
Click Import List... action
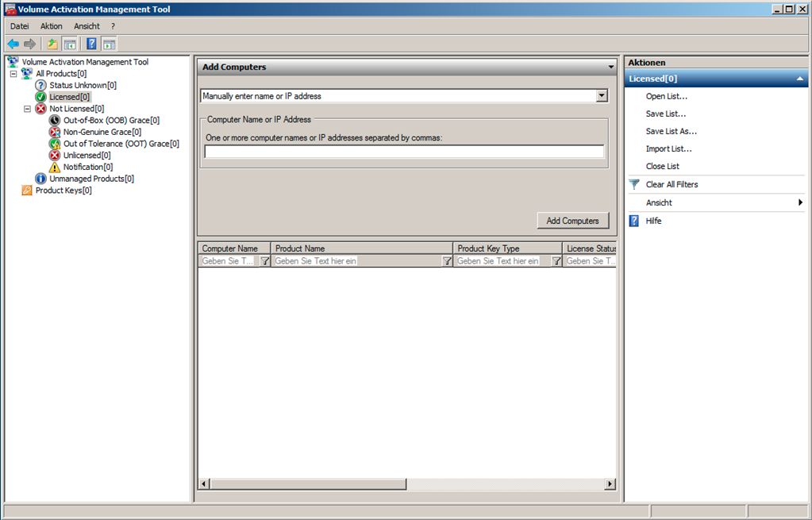click(x=668, y=149)
